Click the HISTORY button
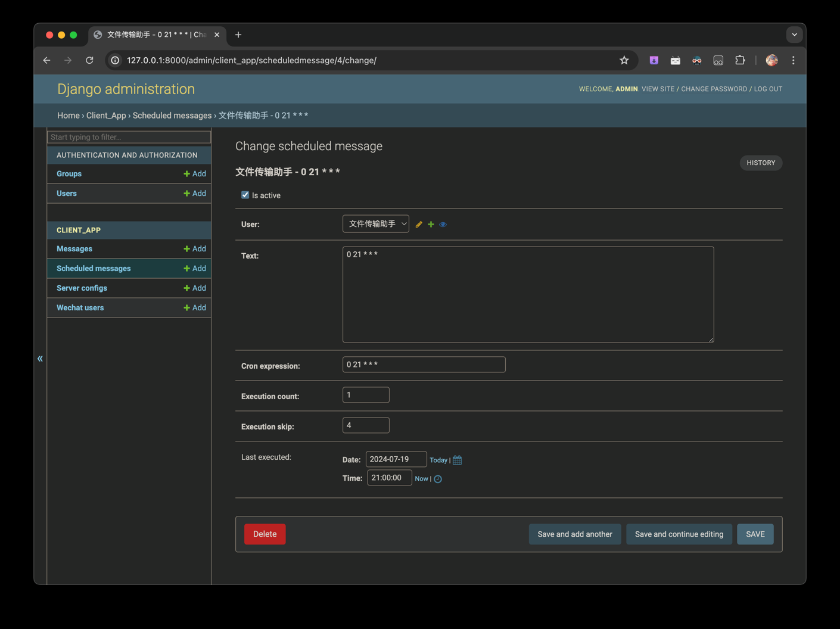 point(761,163)
